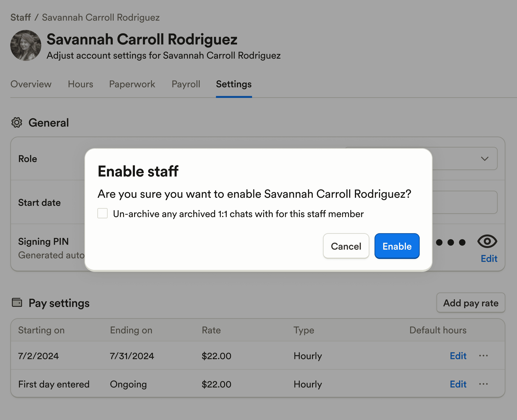The image size is (517, 420).
Task: Switch to the Payroll tab
Action: click(x=185, y=84)
